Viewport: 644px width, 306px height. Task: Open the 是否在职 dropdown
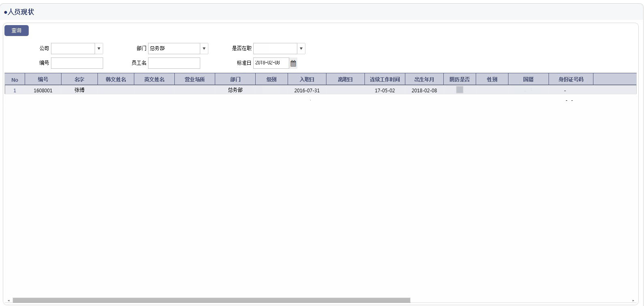click(301, 49)
